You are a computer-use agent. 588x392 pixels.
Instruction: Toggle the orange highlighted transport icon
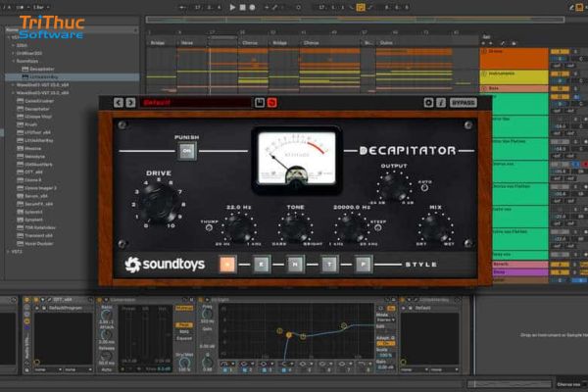click(361, 7)
